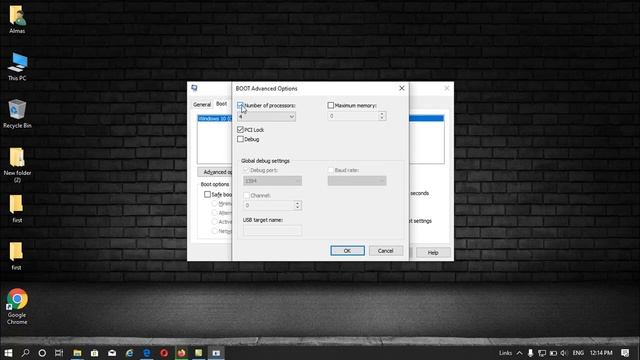The width and height of the screenshot is (640, 360).
Task: Show hidden tray icons chevron
Action: 519,353
